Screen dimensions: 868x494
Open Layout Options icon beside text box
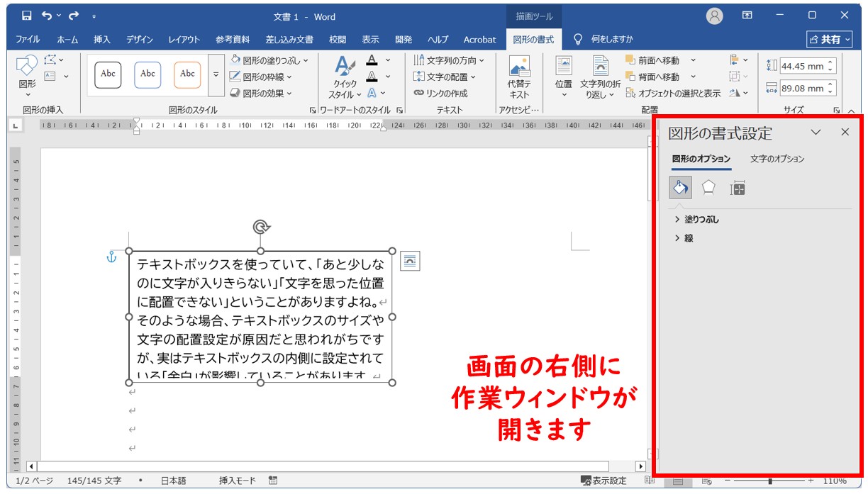click(x=410, y=261)
